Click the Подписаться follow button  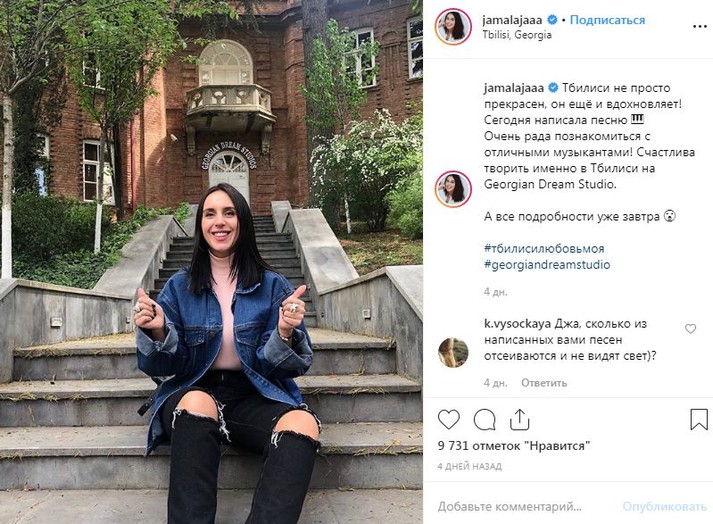(607, 20)
